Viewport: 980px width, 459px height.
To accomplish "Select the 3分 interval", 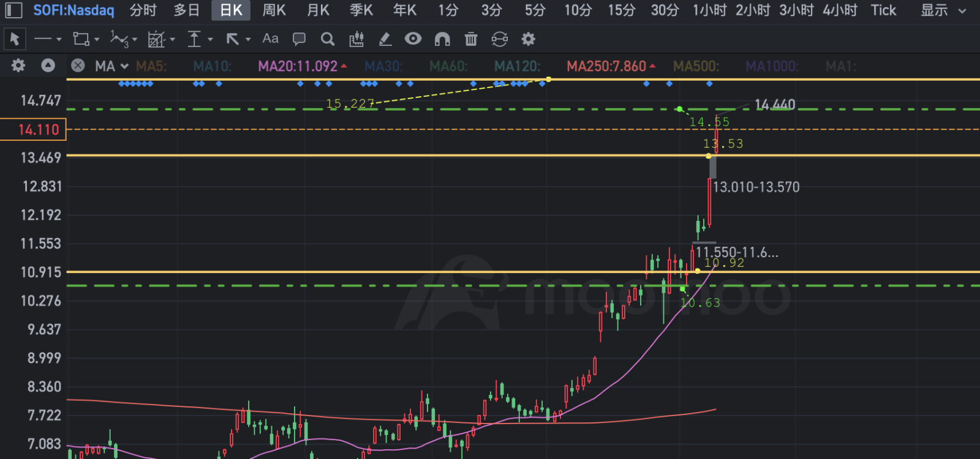I will (491, 10).
